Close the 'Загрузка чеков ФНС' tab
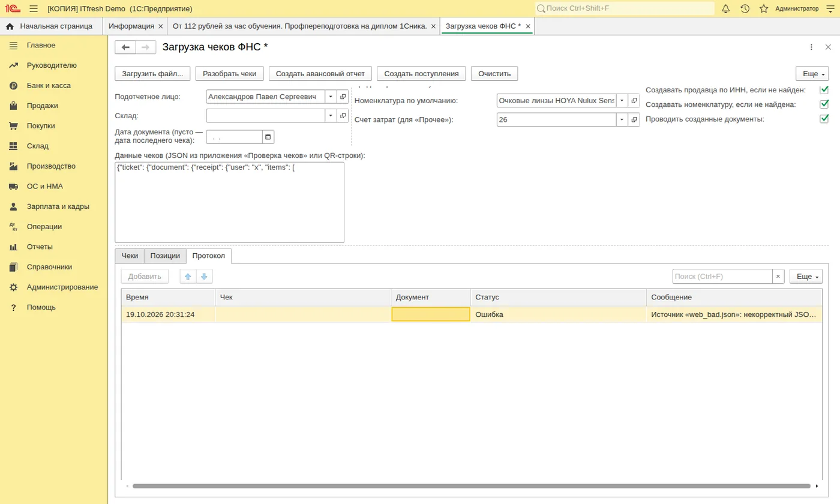Image resolution: width=840 pixels, height=504 pixels. tap(528, 26)
